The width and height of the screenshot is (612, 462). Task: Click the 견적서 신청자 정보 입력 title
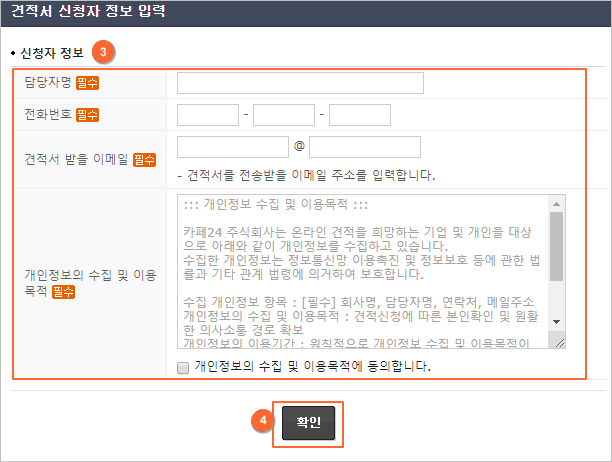(88, 11)
